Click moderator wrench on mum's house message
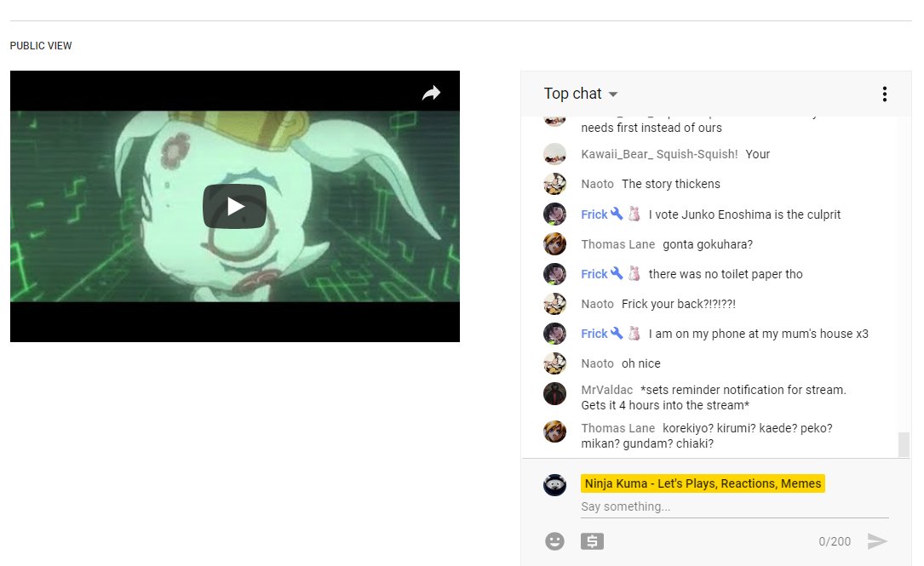The height and width of the screenshot is (566, 924). click(617, 333)
